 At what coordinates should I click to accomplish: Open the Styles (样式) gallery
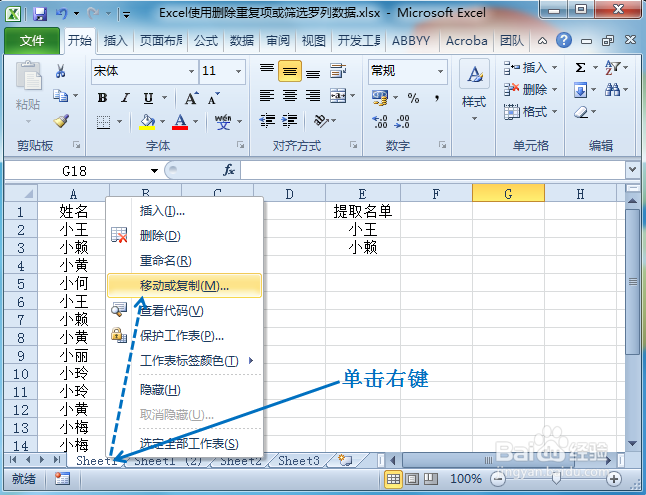tap(475, 91)
